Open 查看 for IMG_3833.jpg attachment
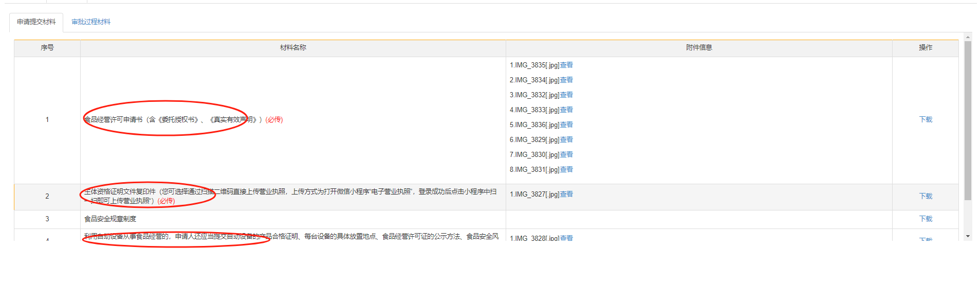Screen dimensions: 980x282 (x=566, y=110)
